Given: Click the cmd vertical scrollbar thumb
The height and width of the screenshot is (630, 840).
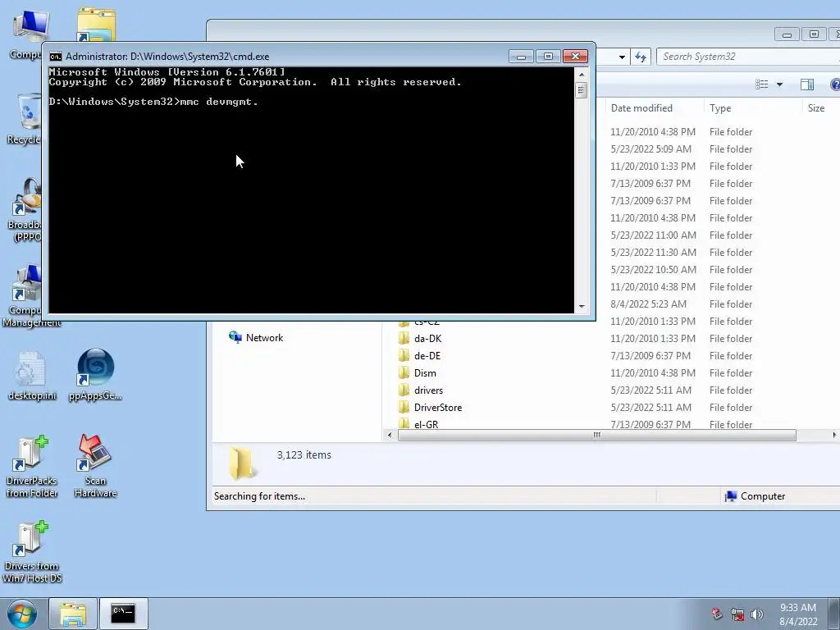Looking at the screenshot, I should (x=582, y=90).
